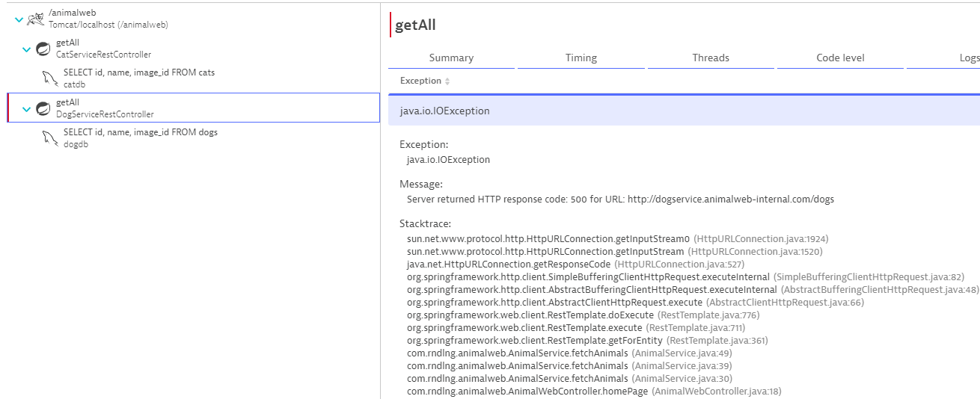
Task: Click the MySQL icon next to dogdb
Action: (50, 138)
